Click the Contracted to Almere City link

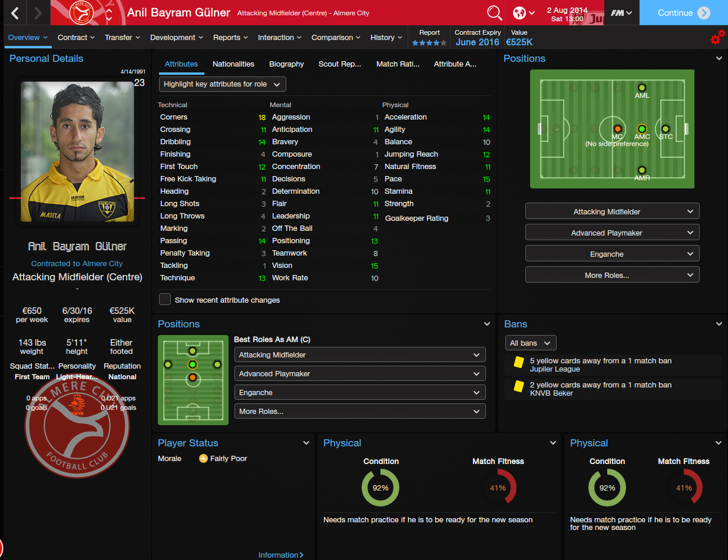click(x=77, y=263)
